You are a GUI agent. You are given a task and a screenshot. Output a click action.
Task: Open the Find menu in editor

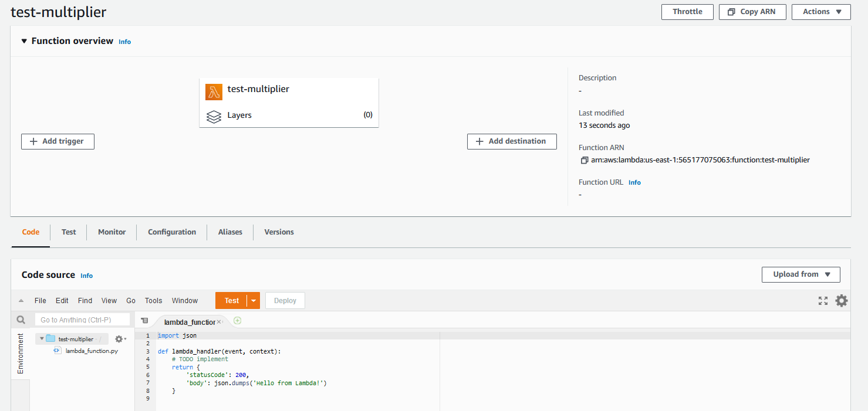tap(85, 301)
